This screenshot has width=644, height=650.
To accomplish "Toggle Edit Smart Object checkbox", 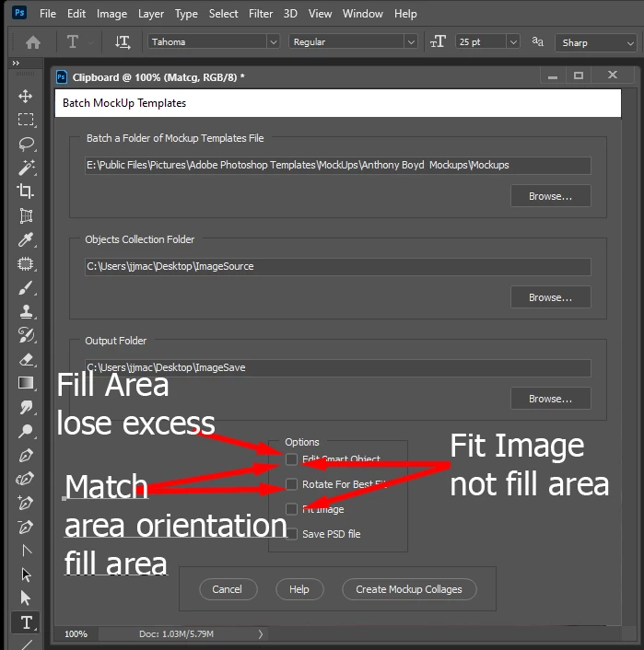I will pos(291,459).
